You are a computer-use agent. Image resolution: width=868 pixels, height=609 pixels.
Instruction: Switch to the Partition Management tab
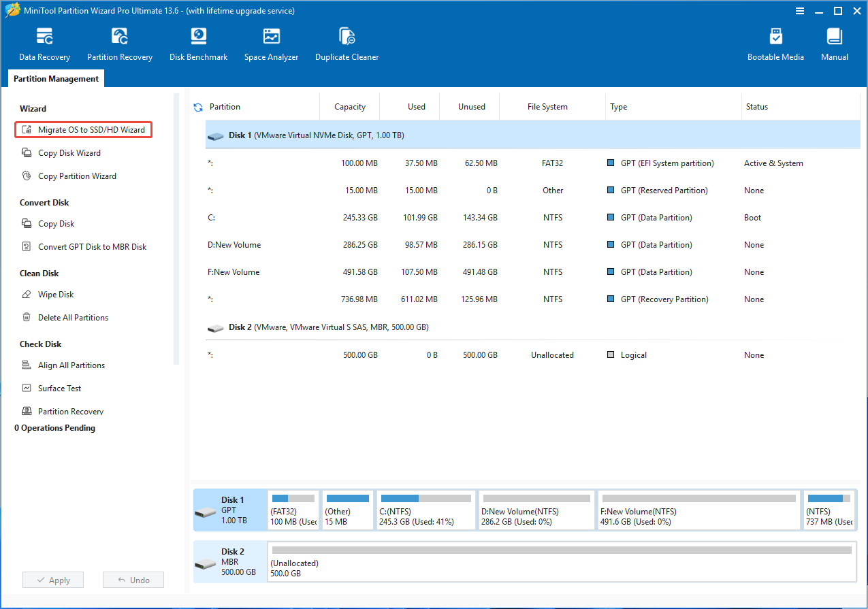(56, 79)
